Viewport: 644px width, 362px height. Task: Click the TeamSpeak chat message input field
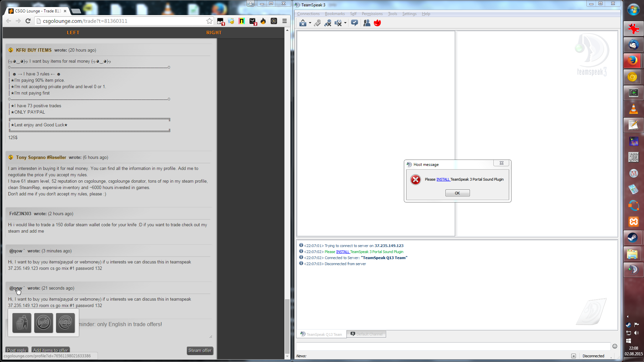[453, 346]
